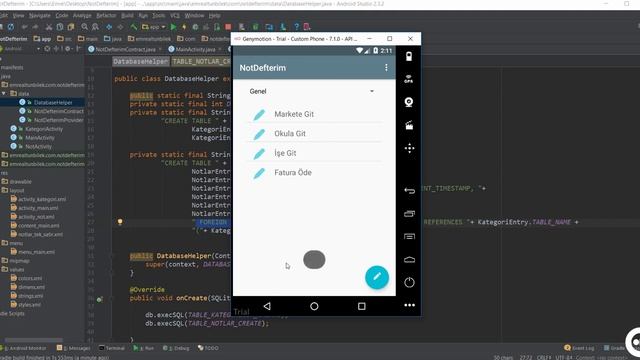Open menu_main.xml file in tree
Image resolution: width=640 pixels, height=360 pixels.
[36, 252]
